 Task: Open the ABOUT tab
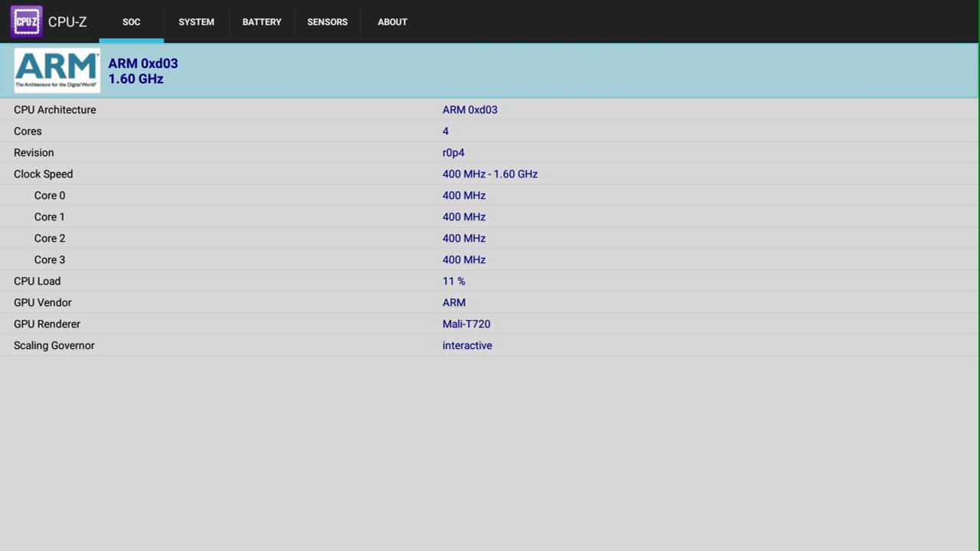(x=393, y=21)
